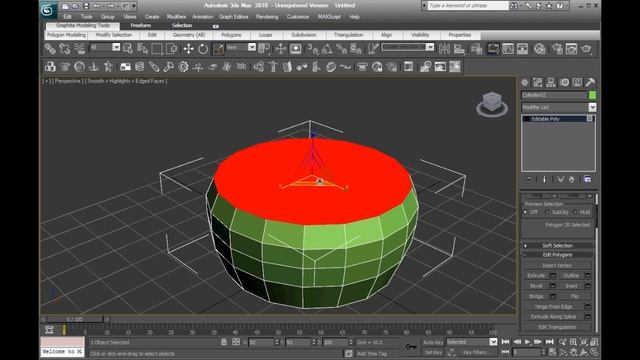Click the Unlink Selection tool
The image size is (640, 360).
click(65, 49)
